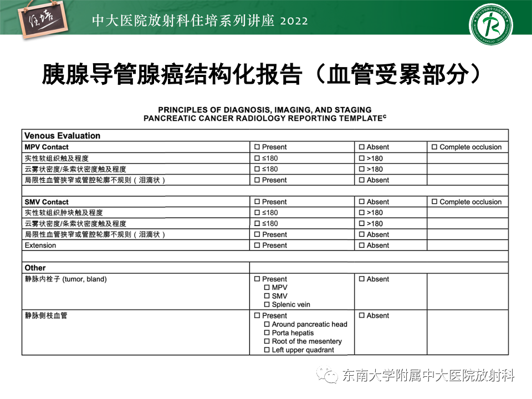
Task: Tick the Porta hepatis checkbox
Action: 267,333
